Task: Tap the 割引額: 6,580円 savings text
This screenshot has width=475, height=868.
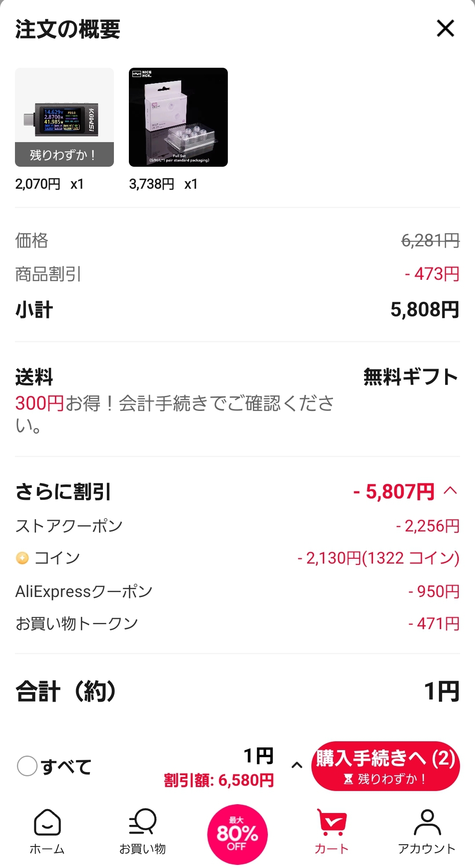Action: click(219, 780)
